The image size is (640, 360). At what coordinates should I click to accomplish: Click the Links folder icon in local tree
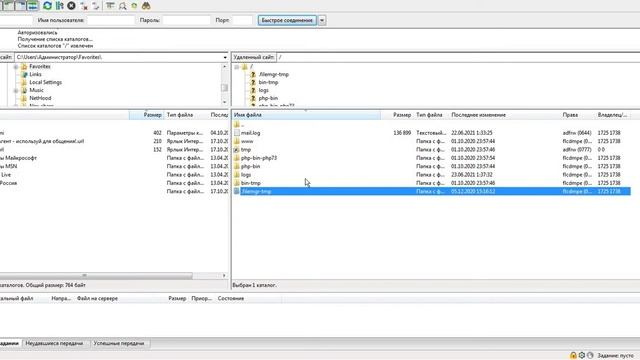point(24,74)
